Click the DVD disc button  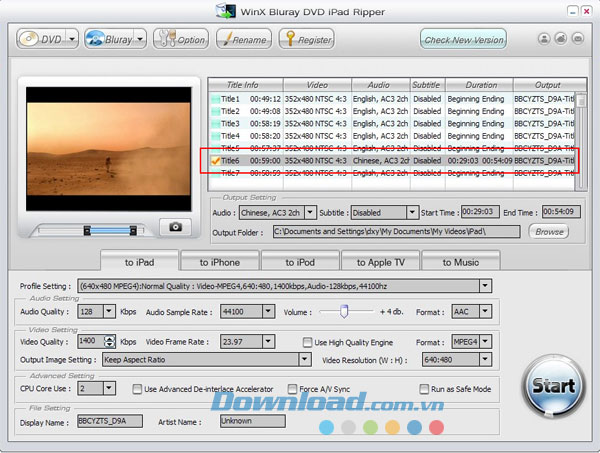[41, 39]
